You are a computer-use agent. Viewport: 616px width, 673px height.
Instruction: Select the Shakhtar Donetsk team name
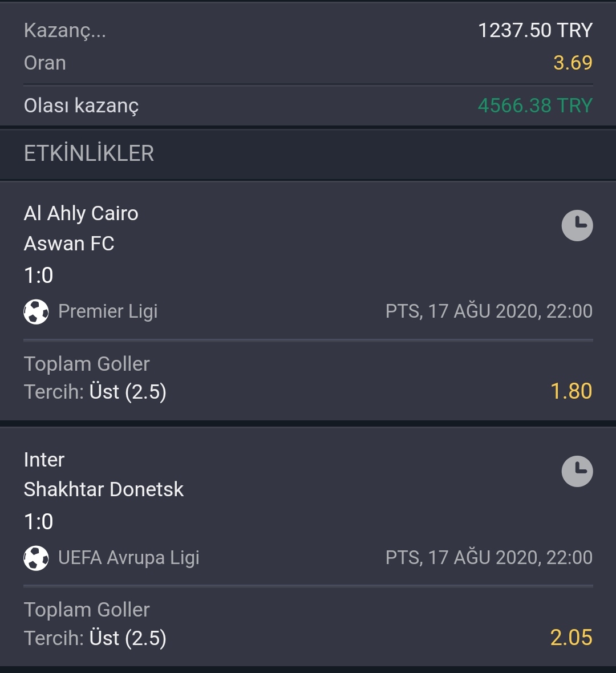[x=103, y=489]
